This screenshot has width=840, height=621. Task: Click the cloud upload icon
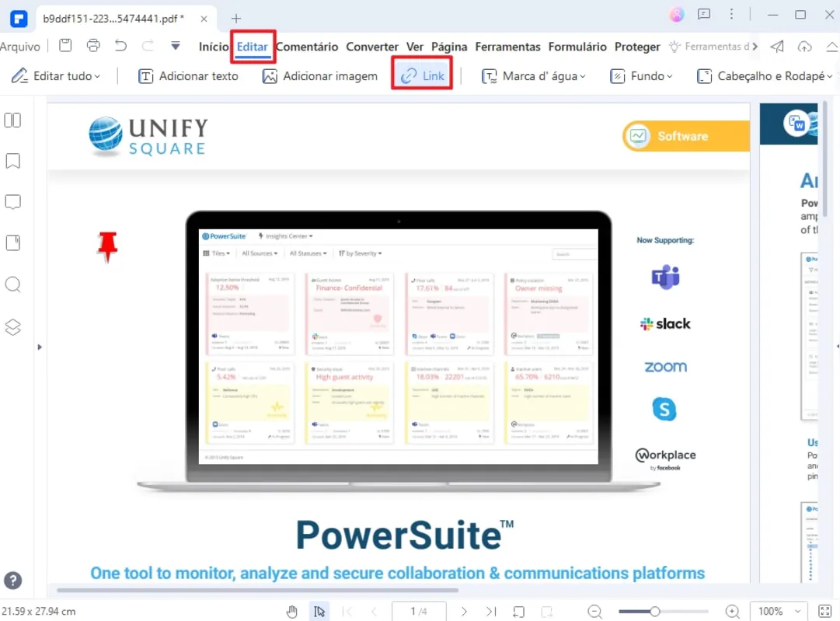(804, 47)
